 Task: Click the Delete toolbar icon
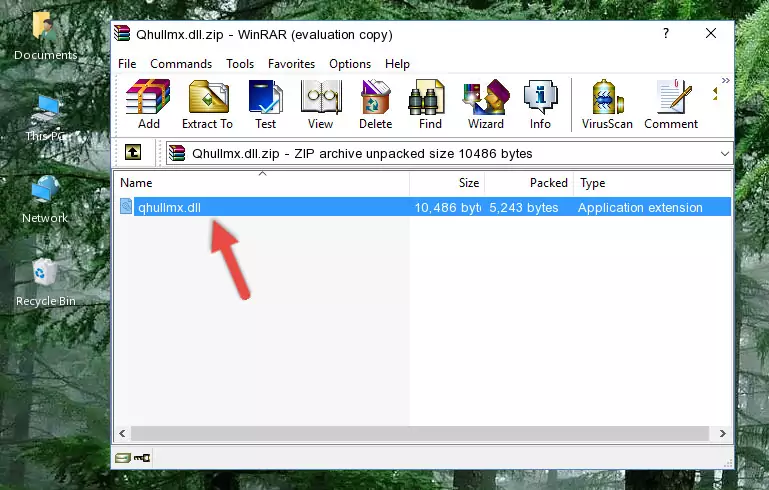coord(375,104)
